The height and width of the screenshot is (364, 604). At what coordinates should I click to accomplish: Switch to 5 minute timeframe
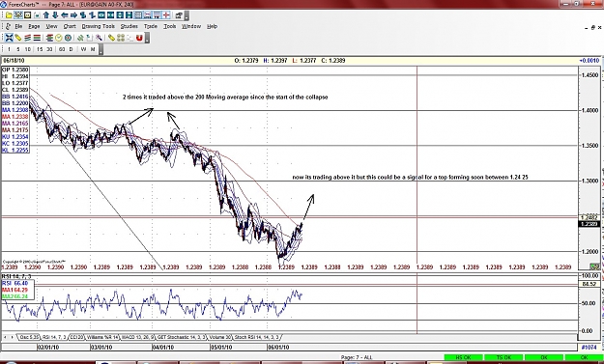pos(18,49)
